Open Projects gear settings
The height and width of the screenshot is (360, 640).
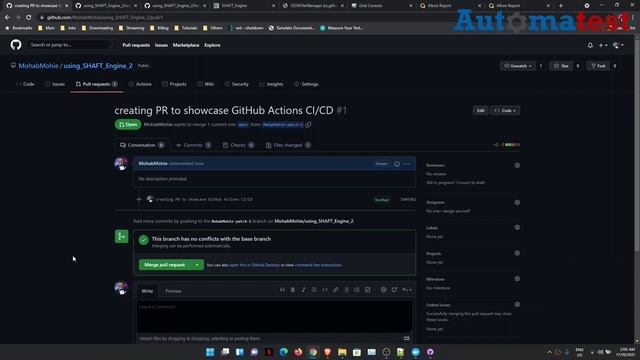[x=517, y=253]
